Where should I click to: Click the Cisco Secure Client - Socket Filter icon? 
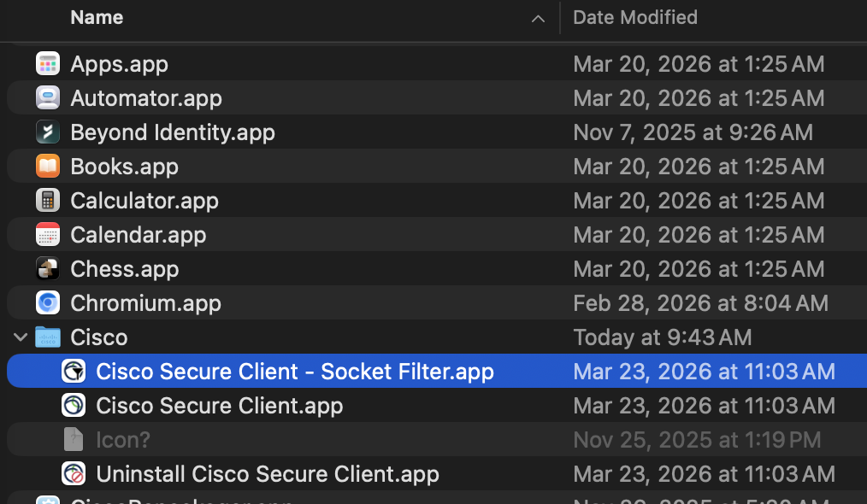click(x=74, y=371)
